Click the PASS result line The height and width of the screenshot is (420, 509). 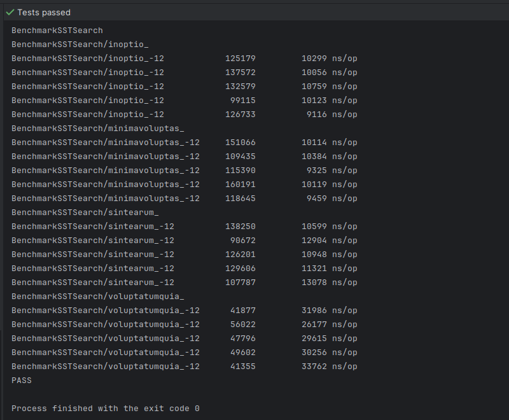[22, 381]
